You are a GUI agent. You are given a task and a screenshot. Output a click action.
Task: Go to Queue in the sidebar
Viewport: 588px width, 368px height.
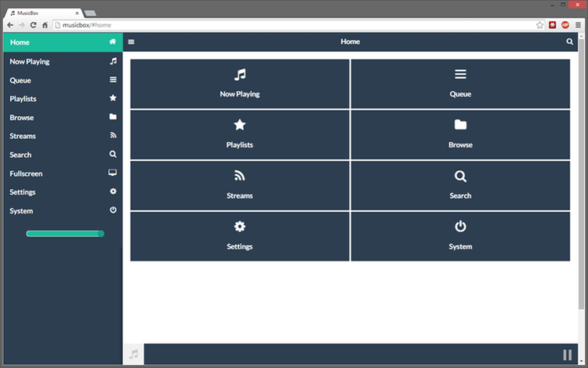pyautogui.click(x=61, y=80)
